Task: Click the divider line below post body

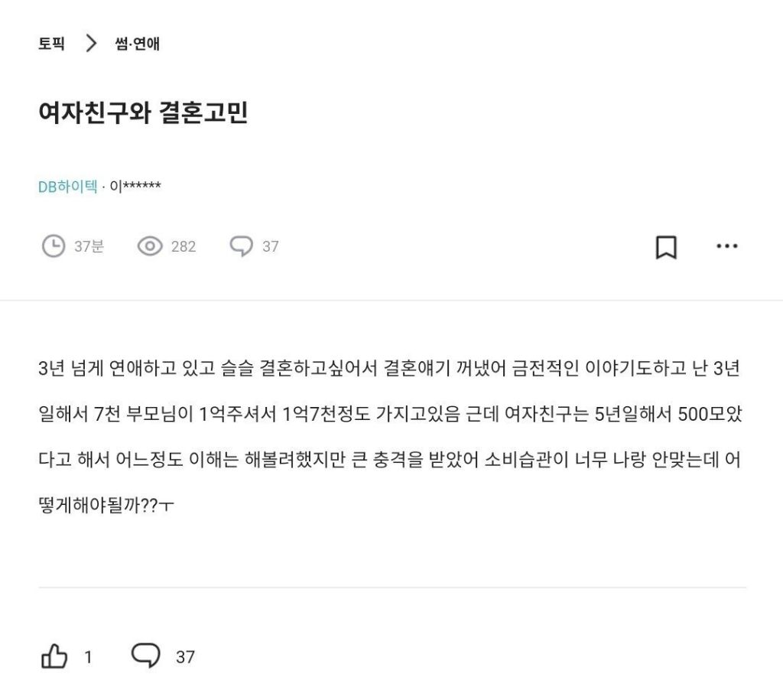Action: [x=391, y=588]
